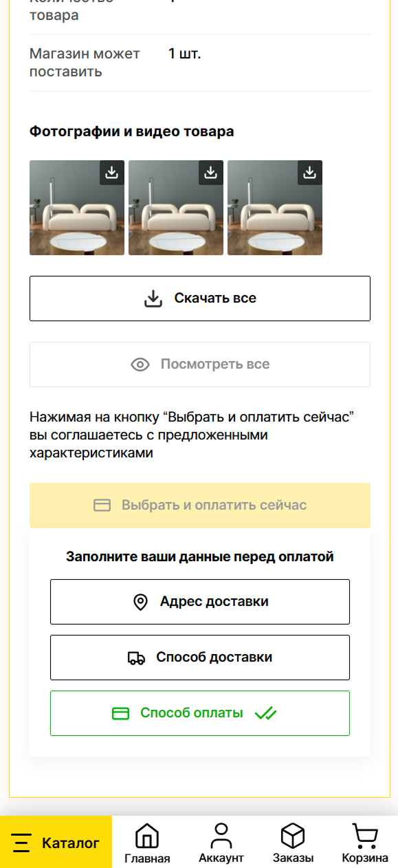This screenshot has width=398, height=868.
Task: Open the Адрес доставки form
Action: (x=199, y=602)
